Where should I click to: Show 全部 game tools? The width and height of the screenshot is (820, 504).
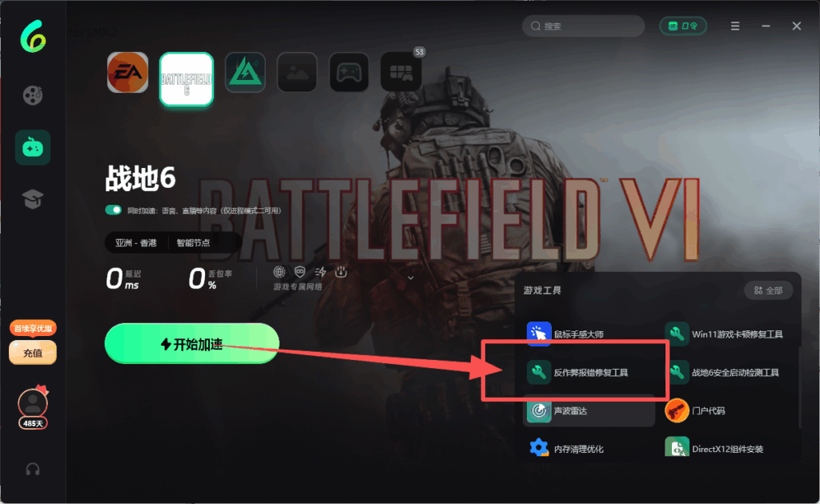(768, 290)
